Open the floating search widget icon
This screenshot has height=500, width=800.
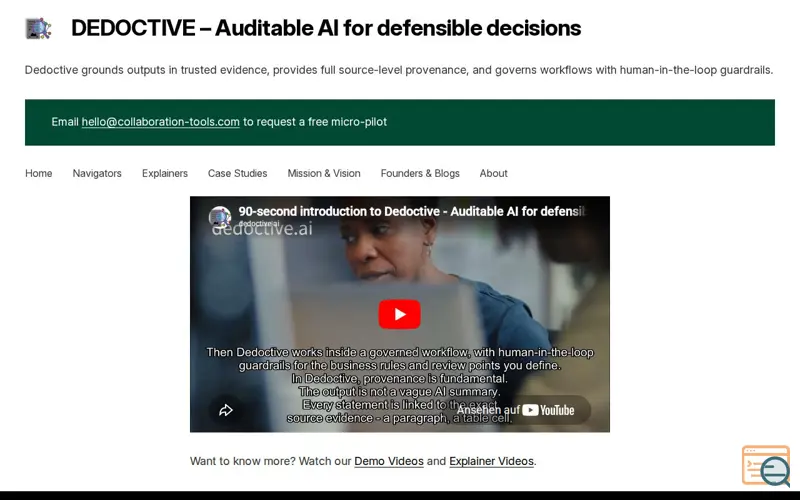[766, 465]
